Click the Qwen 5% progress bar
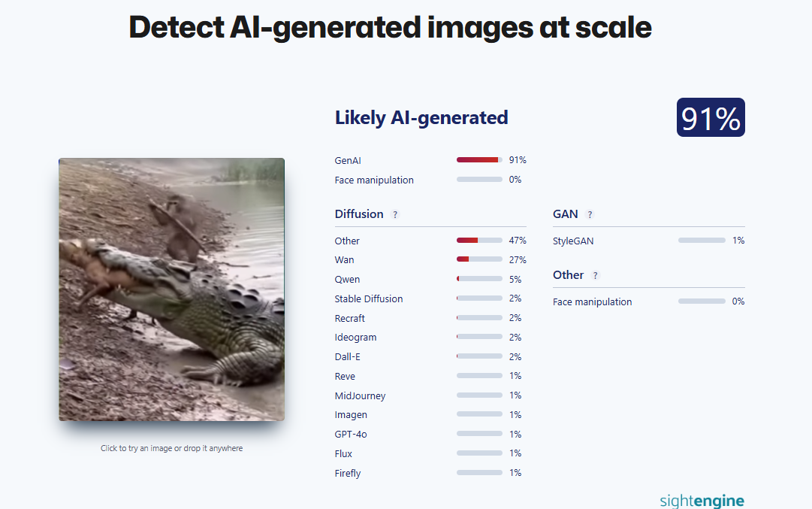 (479, 279)
